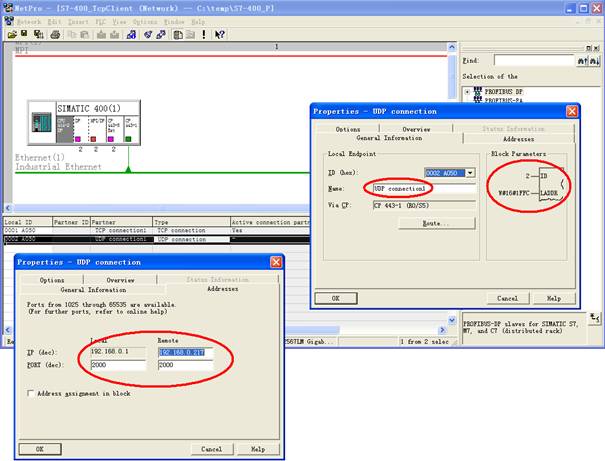
Task: Click the Type column header
Action: click(x=191, y=222)
